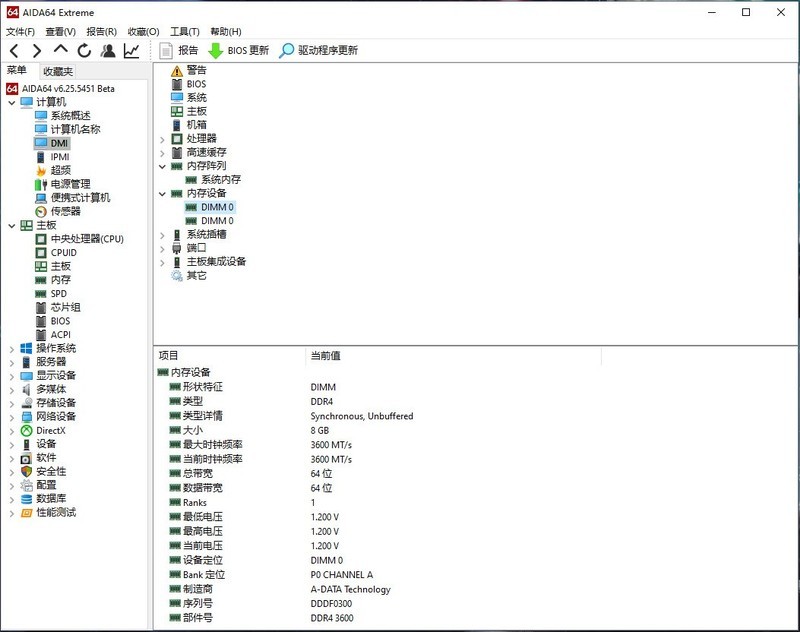
Task: Open the 帮助(H) menu
Action: point(226,32)
